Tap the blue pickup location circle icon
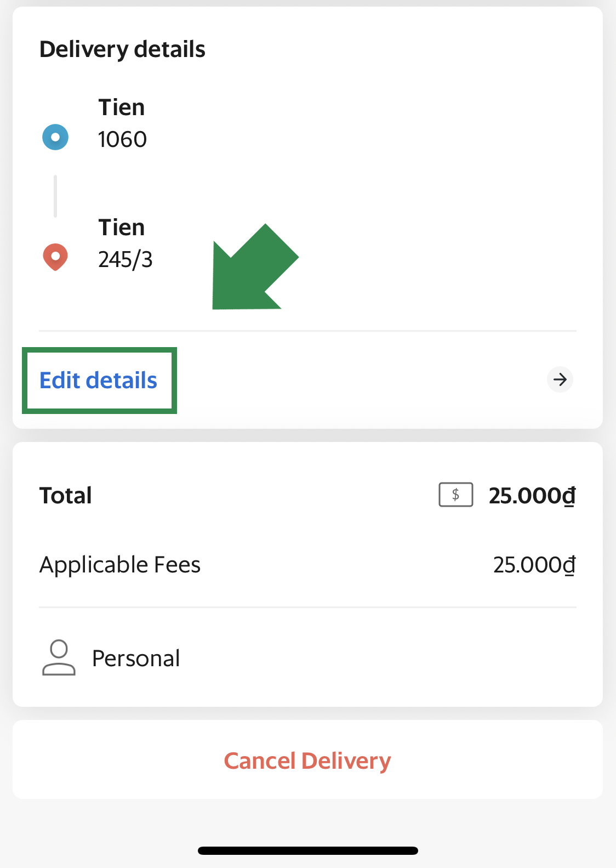Image resolution: width=616 pixels, height=868 pixels. click(55, 137)
